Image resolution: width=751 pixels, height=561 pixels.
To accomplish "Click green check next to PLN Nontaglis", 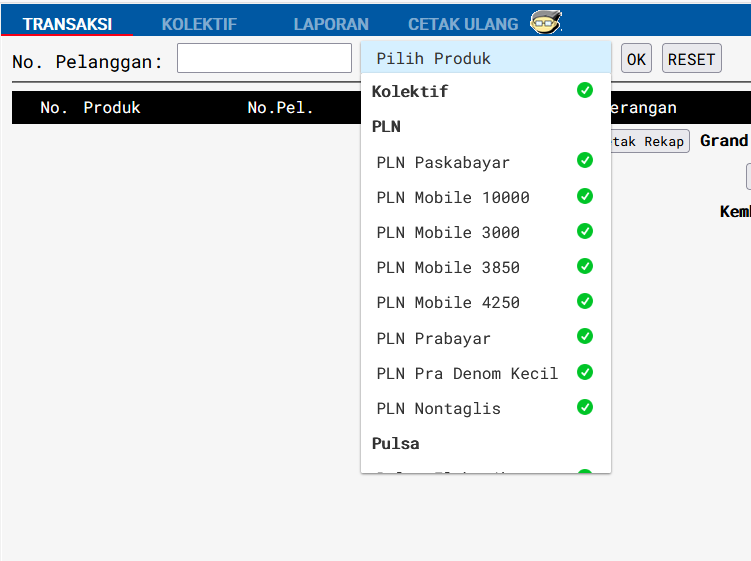I will [x=585, y=407].
